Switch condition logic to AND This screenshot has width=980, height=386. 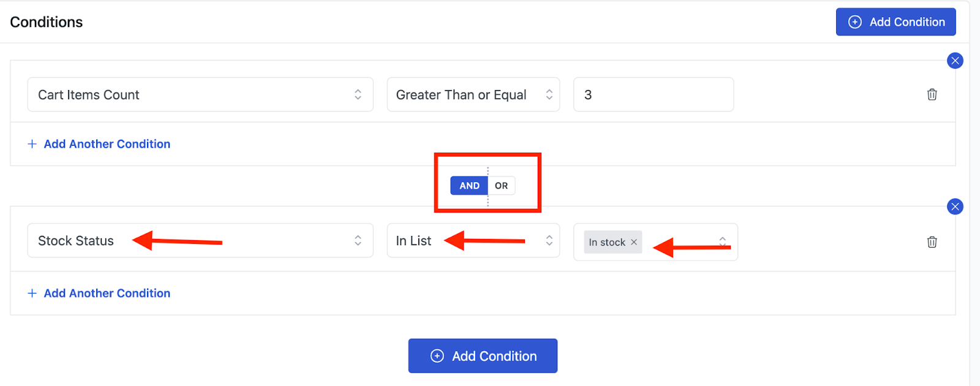(x=469, y=186)
